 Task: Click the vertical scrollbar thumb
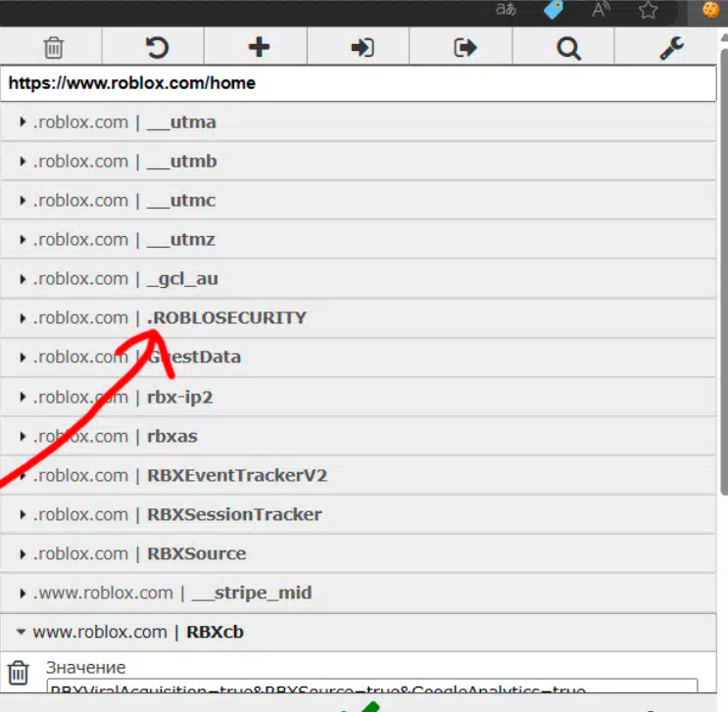(x=724, y=271)
